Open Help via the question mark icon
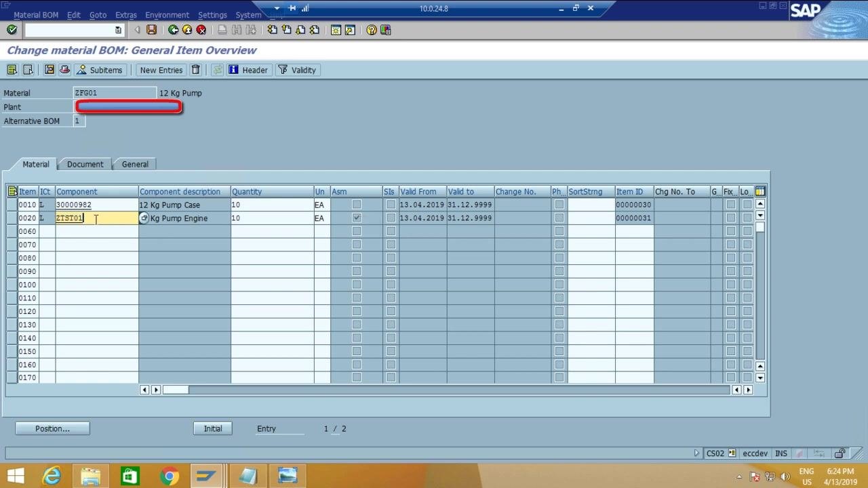This screenshot has height=488, width=868. pyautogui.click(x=372, y=30)
